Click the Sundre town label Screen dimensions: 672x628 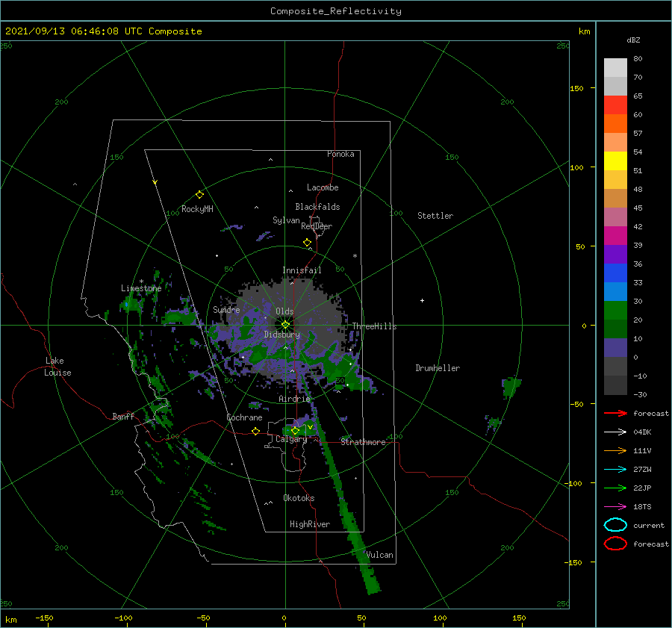[226, 309]
